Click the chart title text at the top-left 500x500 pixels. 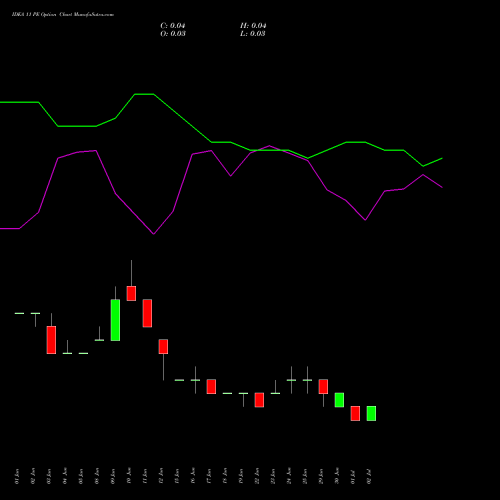(63, 15)
